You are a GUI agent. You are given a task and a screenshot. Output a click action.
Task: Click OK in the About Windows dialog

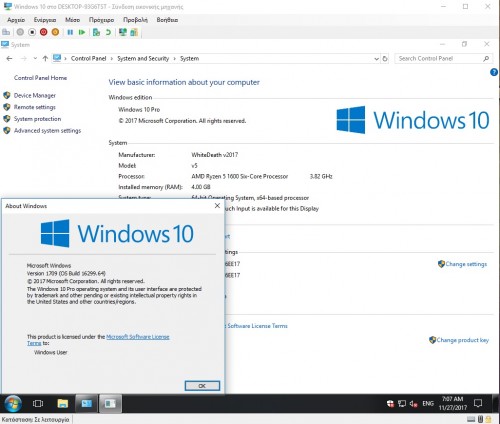[202, 386]
